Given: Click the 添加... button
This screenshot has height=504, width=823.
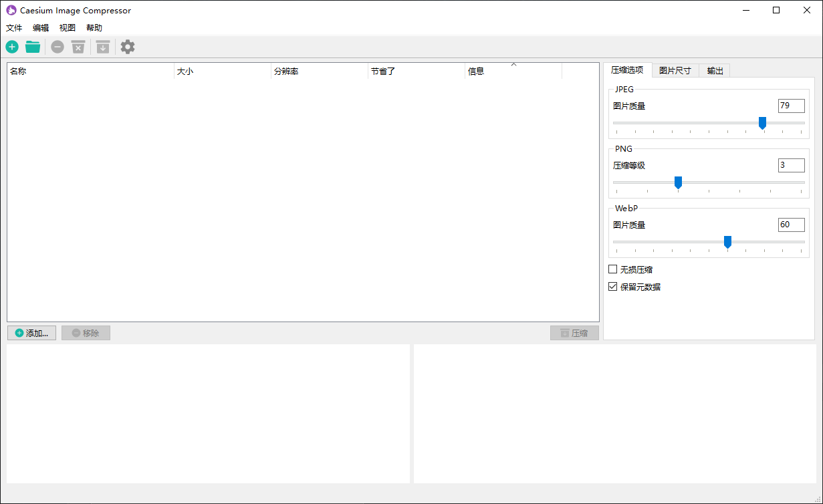Looking at the screenshot, I should [31, 333].
